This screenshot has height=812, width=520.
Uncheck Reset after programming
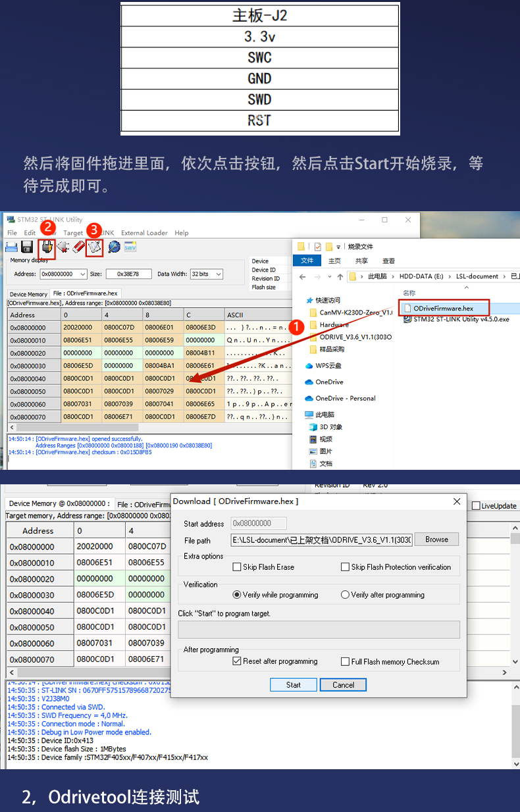(x=237, y=661)
